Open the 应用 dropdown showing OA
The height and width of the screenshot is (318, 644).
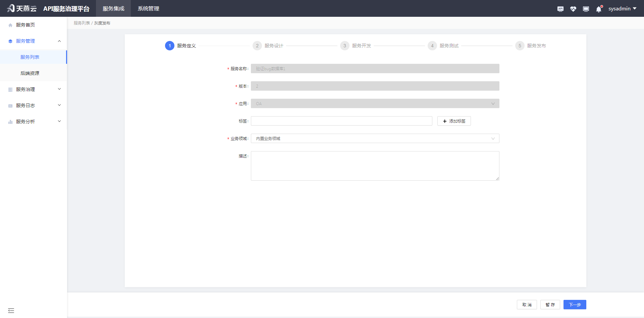coord(375,103)
